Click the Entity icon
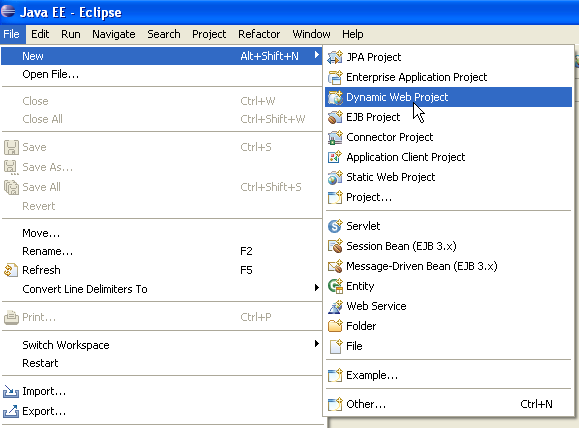 coord(335,286)
